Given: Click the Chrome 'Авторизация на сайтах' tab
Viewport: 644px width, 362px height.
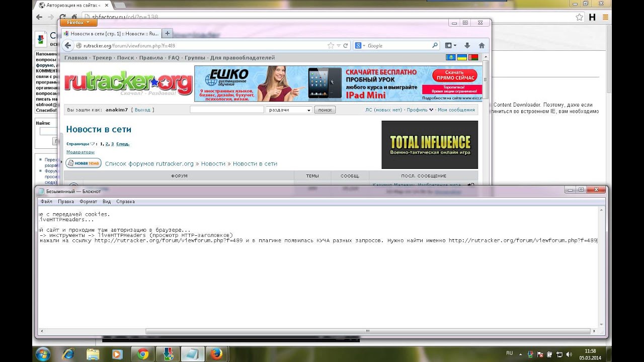Looking at the screenshot, I should click(73, 6).
